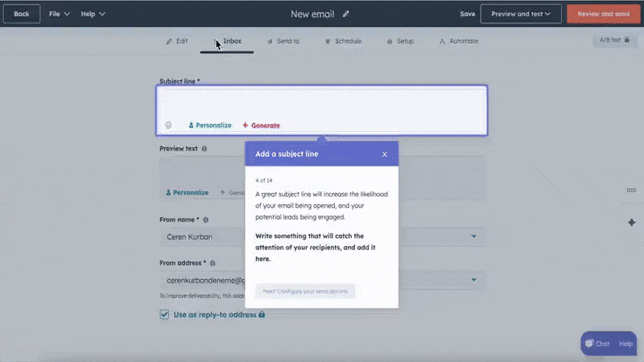The image size is (644, 362).
Task: Click the sparkle AI assistant icon at right edge
Action: 632,223
